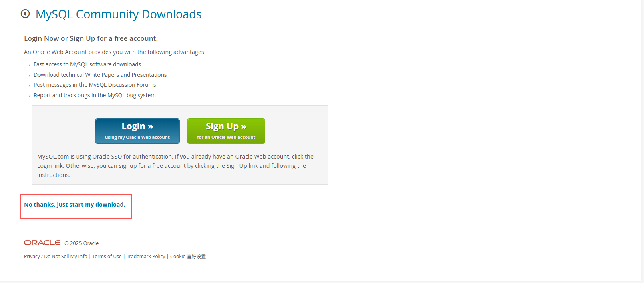This screenshot has width=644, height=283.
Task: Click orange bullet beside Fast access line
Action: 30,65
